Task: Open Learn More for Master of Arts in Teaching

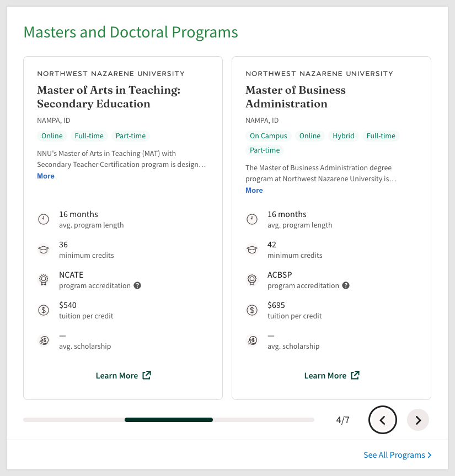Action: coord(123,376)
